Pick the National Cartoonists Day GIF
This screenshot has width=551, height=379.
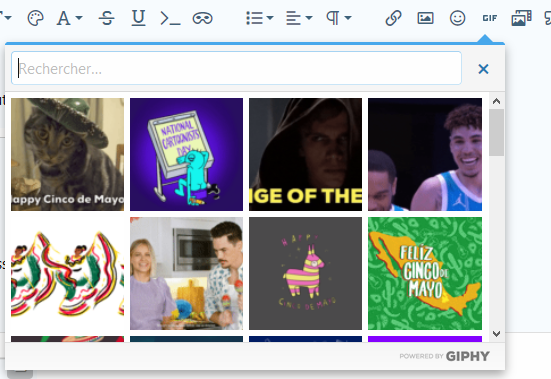pyautogui.click(x=186, y=155)
